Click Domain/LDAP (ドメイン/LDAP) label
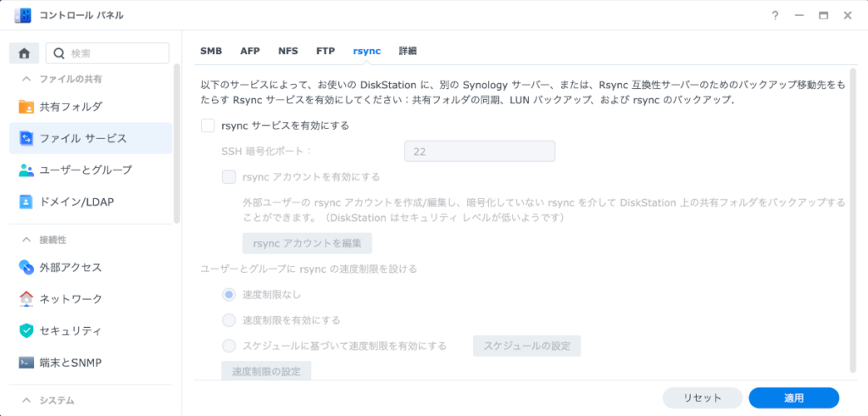The image size is (868, 416). (x=76, y=202)
